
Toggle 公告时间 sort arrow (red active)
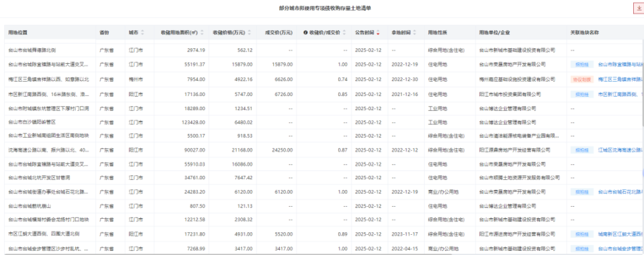tap(378, 32)
